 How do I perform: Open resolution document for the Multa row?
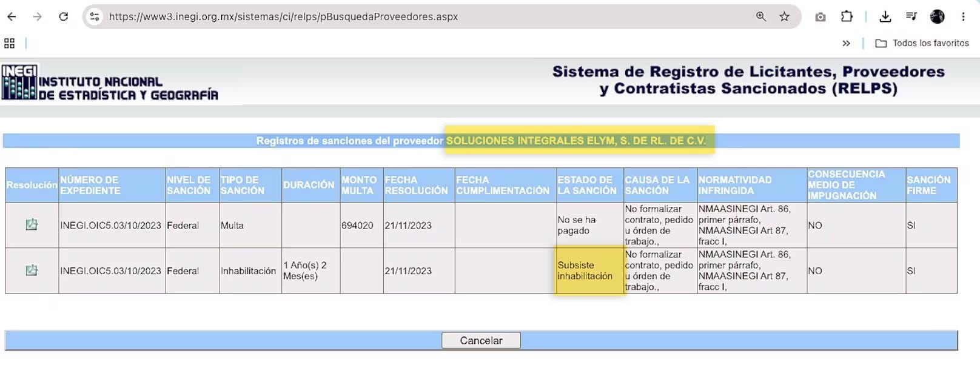[32, 224]
